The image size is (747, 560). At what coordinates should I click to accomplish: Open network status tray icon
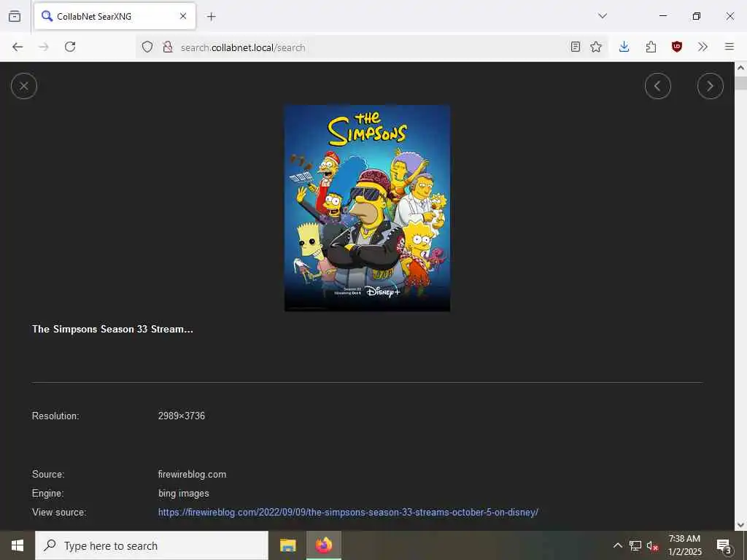tap(635, 545)
